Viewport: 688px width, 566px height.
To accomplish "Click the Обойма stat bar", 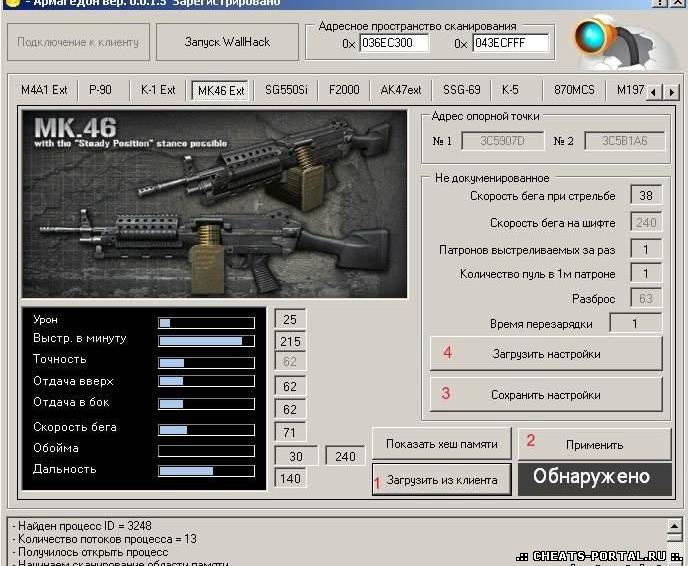I will point(206,451).
